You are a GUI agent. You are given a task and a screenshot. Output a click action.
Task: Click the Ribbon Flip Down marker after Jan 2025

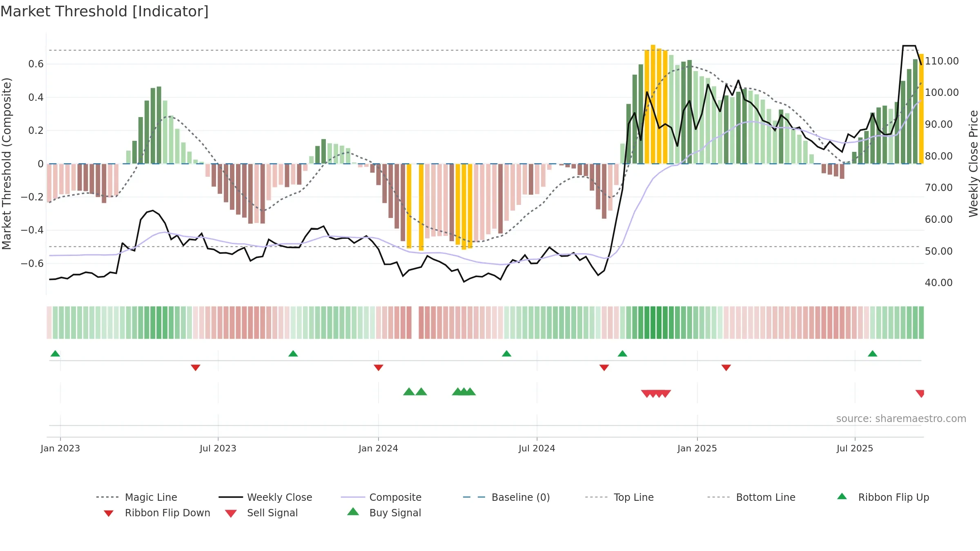point(726,368)
